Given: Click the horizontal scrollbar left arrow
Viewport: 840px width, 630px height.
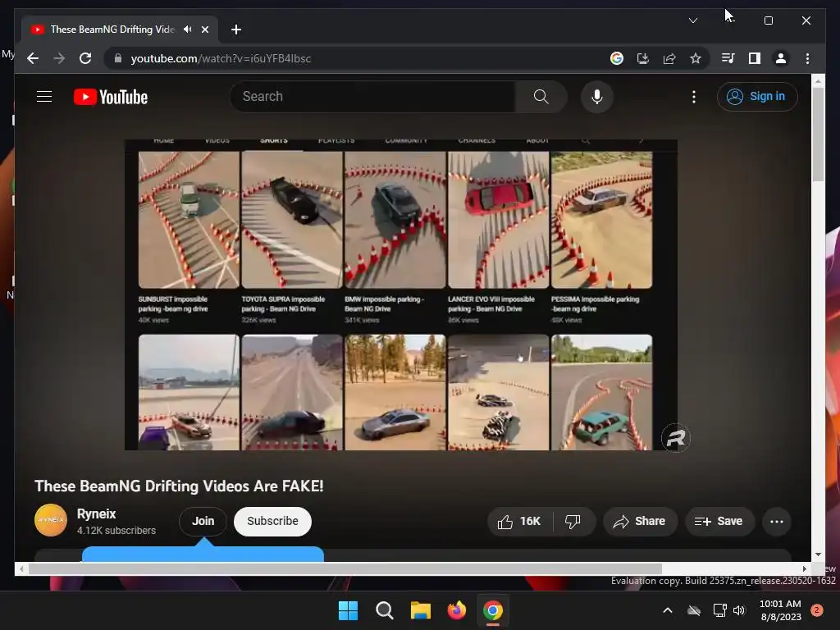Looking at the screenshot, I should coord(21,569).
